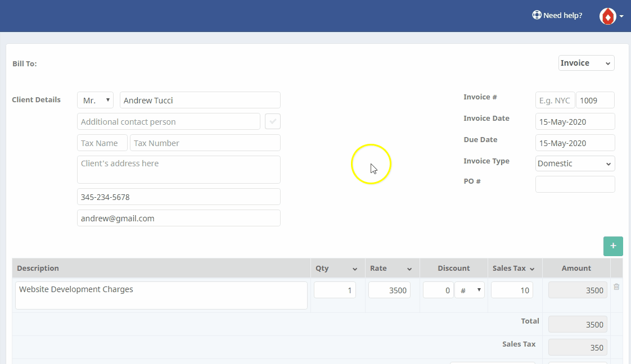Image resolution: width=631 pixels, height=364 pixels.
Task: Click the Additional contact person field
Action: 169,121
